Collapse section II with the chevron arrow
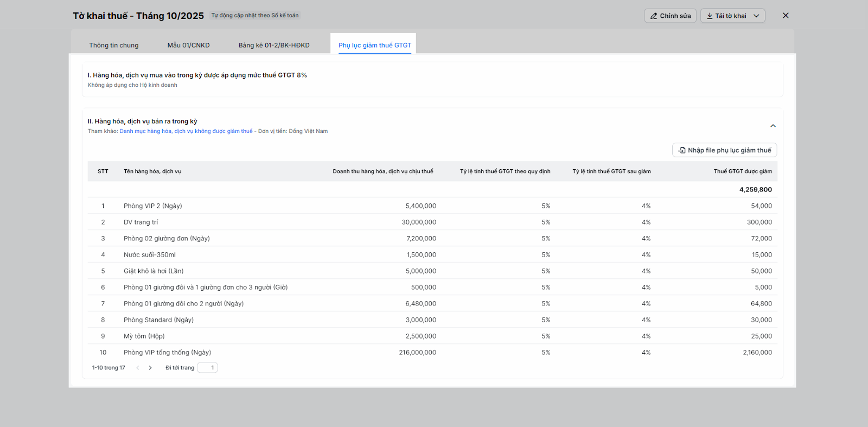Screen dimensions: 868x427 [x=773, y=126]
